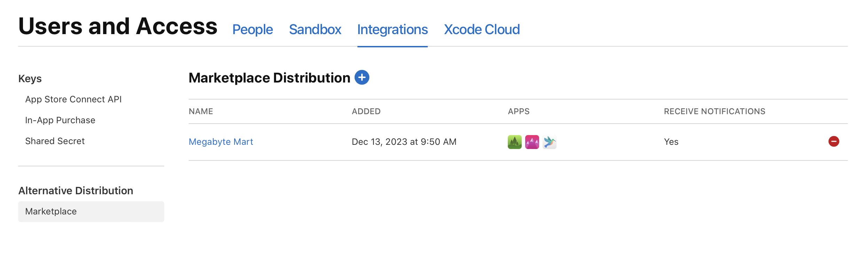The image size is (868, 259).
Task: Select the Integrations tab
Action: pos(392,30)
